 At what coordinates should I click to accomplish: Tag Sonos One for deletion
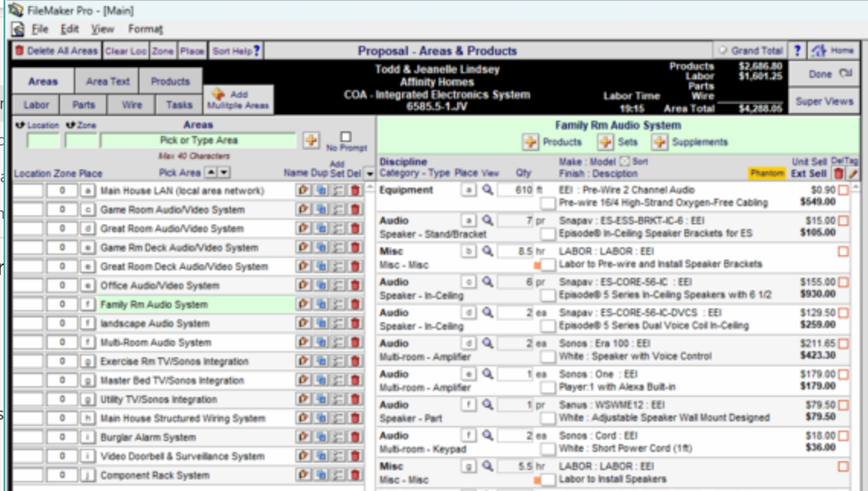coord(843,374)
